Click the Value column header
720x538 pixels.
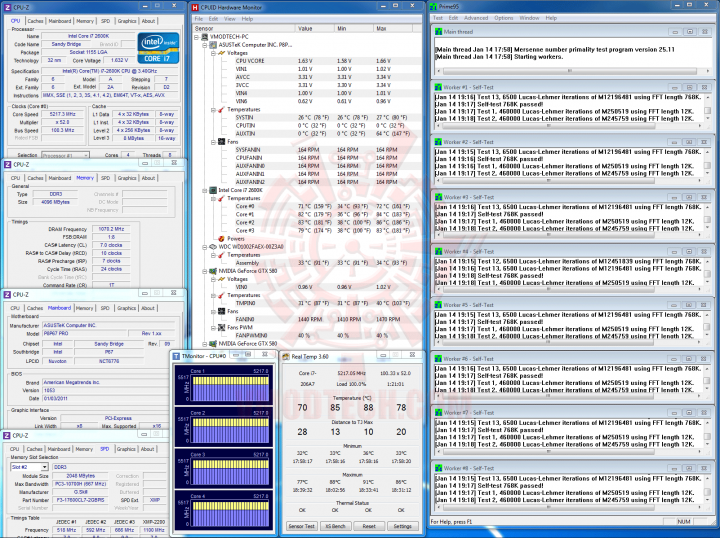point(315,28)
